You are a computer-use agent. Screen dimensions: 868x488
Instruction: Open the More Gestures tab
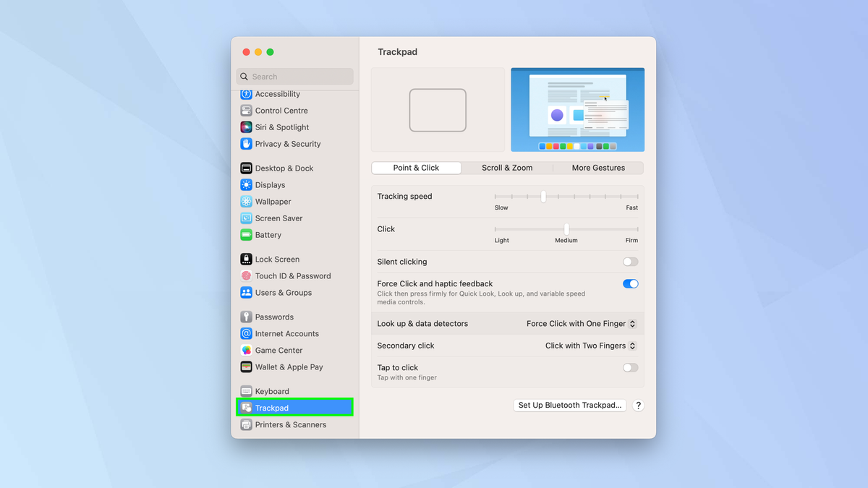click(x=598, y=167)
